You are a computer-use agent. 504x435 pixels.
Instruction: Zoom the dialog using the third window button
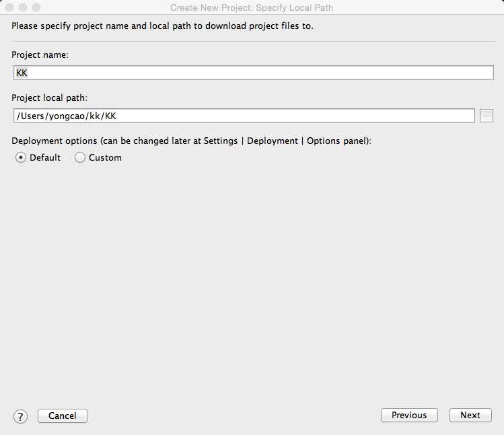[x=36, y=7]
